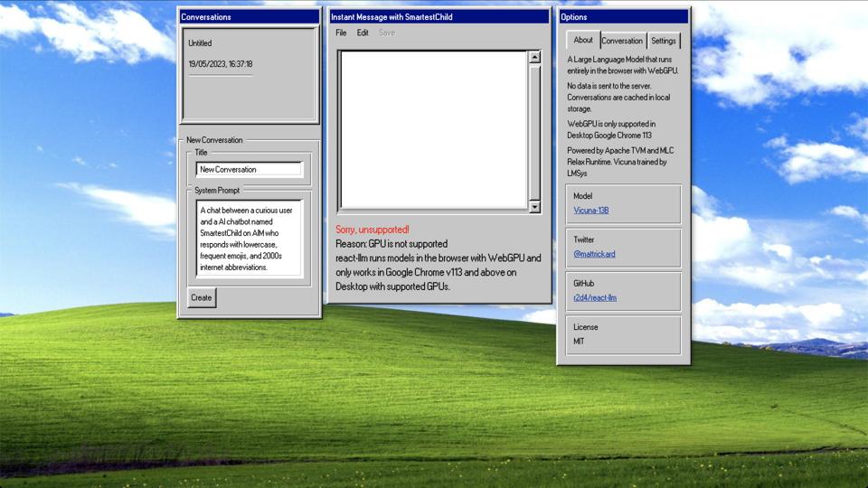Open the r2d4/react-llm GitHub link
The image size is (868, 488).
[x=595, y=297]
